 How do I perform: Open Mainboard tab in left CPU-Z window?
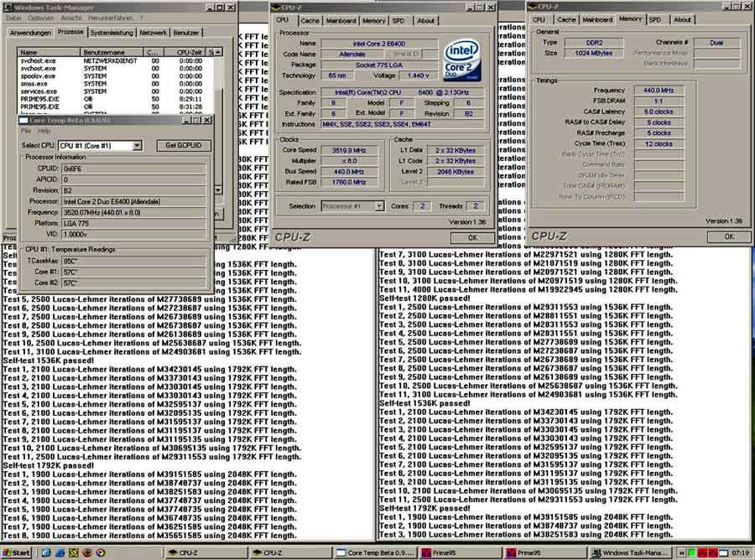(341, 21)
